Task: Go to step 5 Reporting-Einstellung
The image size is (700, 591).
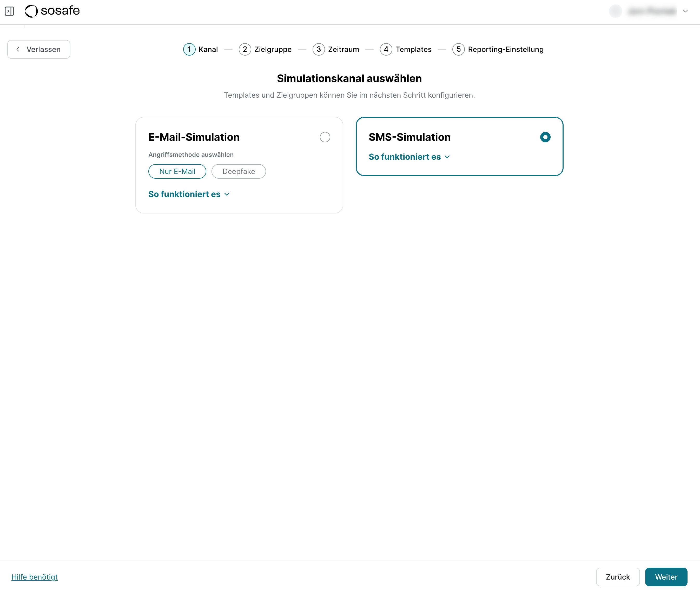Action: [x=498, y=49]
